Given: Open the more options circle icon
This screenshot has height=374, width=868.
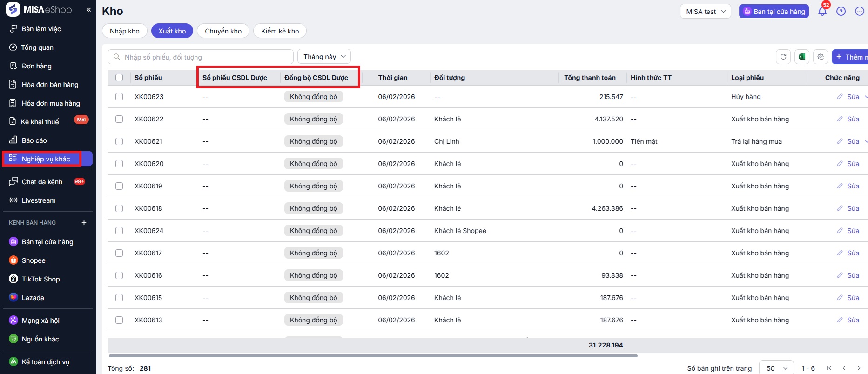Looking at the screenshot, I should pos(860,11).
